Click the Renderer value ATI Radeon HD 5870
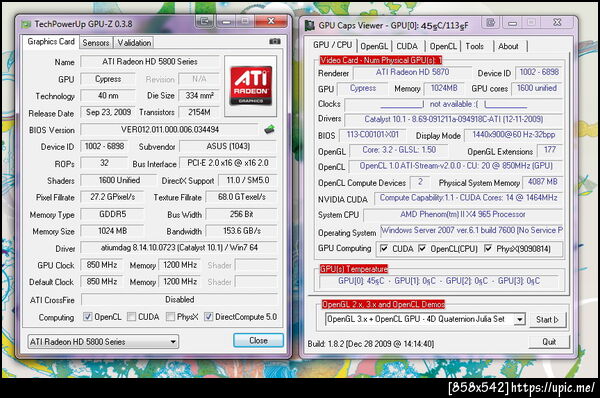The width and height of the screenshot is (600, 398). click(x=412, y=72)
